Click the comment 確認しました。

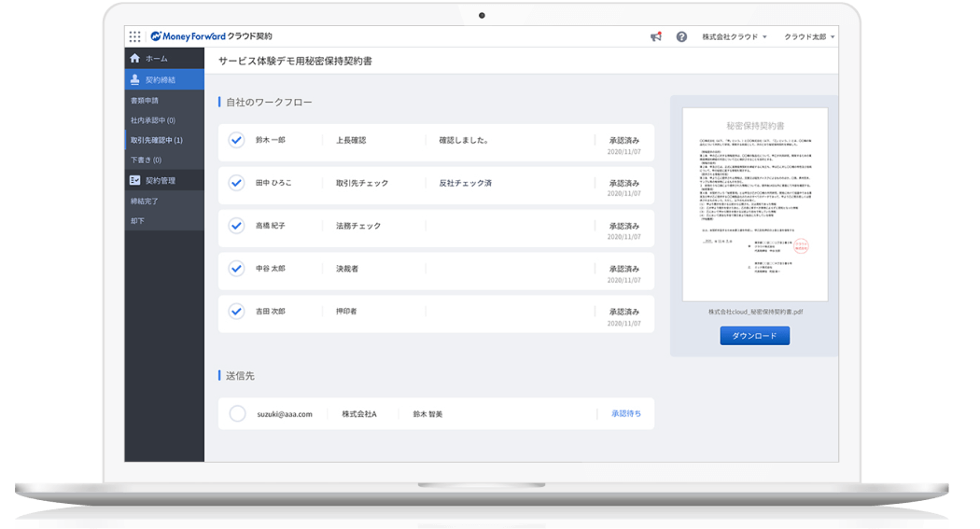pos(464,140)
